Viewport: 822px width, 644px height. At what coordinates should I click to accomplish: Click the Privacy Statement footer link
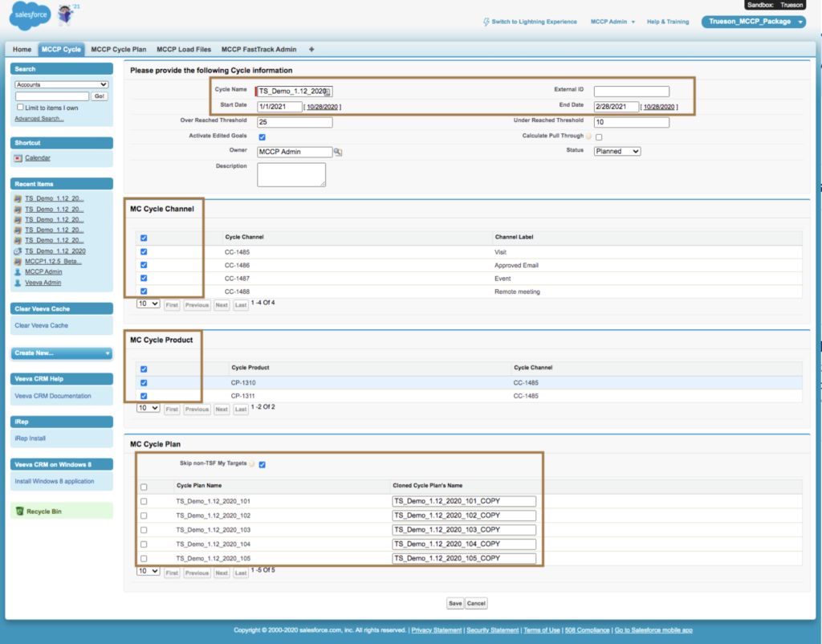tap(436, 630)
